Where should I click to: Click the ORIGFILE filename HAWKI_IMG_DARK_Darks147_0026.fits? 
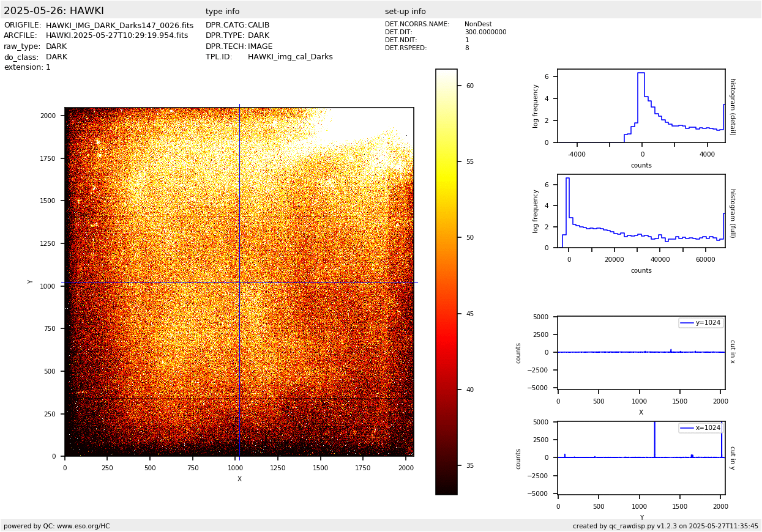[119, 26]
